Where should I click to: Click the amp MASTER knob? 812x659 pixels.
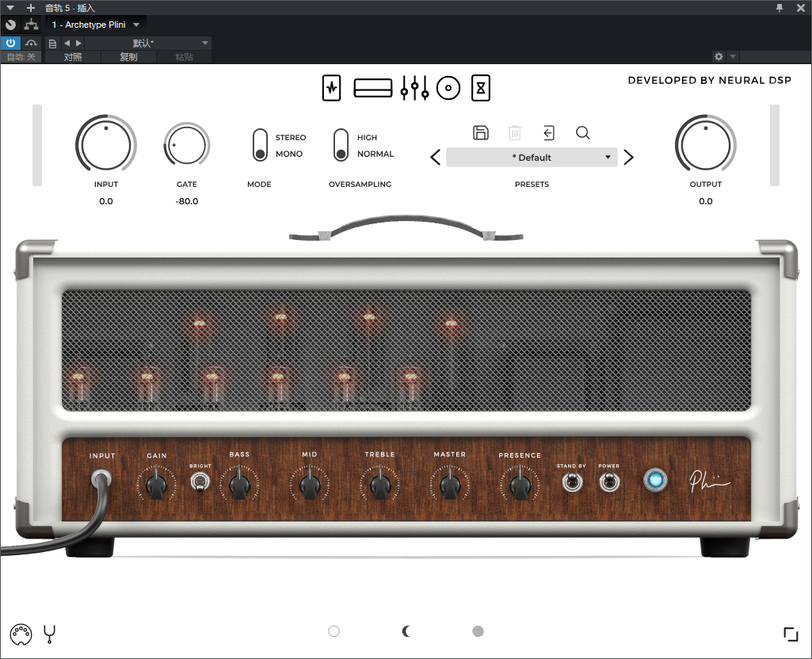click(x=450, y=483)
